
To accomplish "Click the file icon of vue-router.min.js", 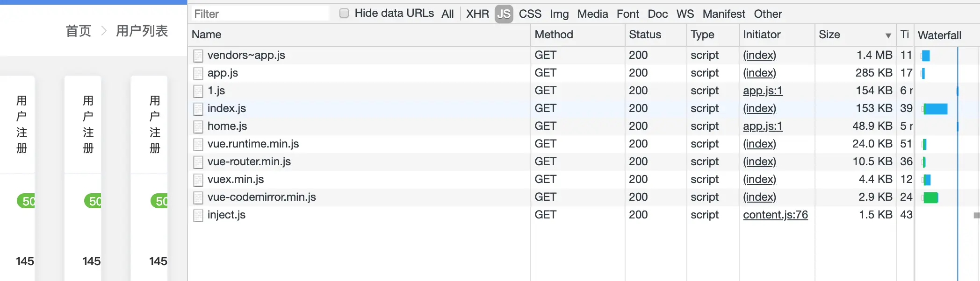I will (198, 162).
